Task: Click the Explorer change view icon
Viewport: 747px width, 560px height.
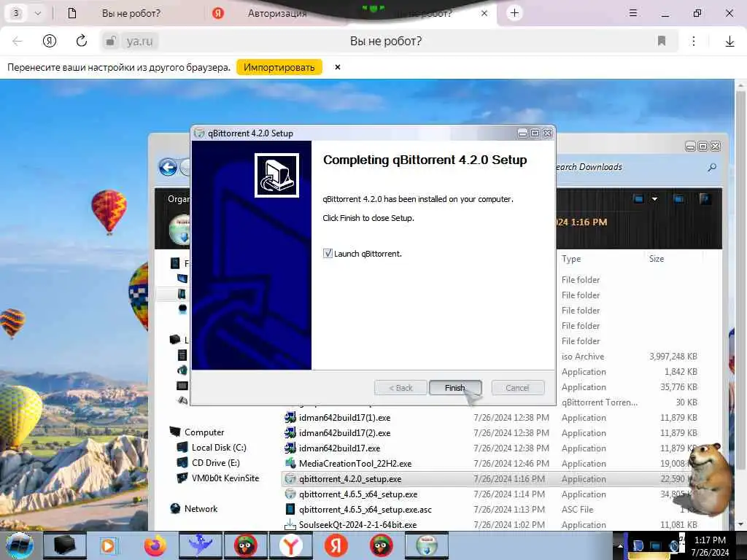Action: (x=638, y=198)
